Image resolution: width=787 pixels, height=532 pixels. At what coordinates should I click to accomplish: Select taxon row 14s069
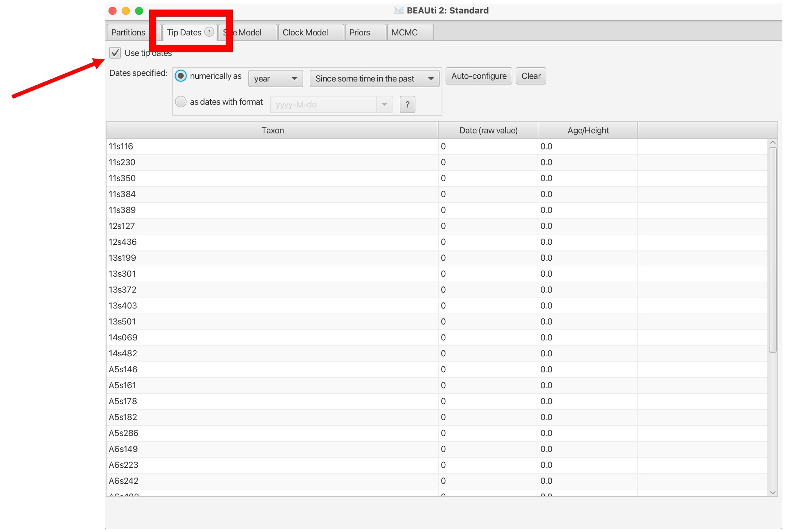point(437,338)
